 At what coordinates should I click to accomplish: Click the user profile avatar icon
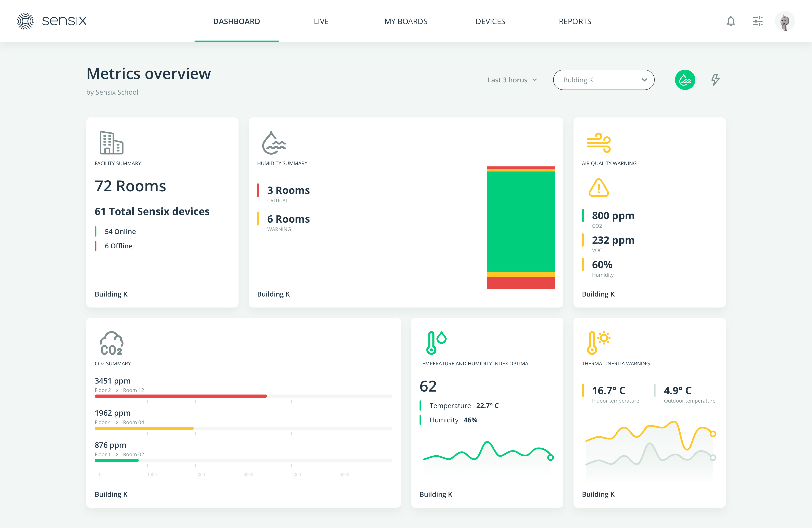click(x=784, y=21)
